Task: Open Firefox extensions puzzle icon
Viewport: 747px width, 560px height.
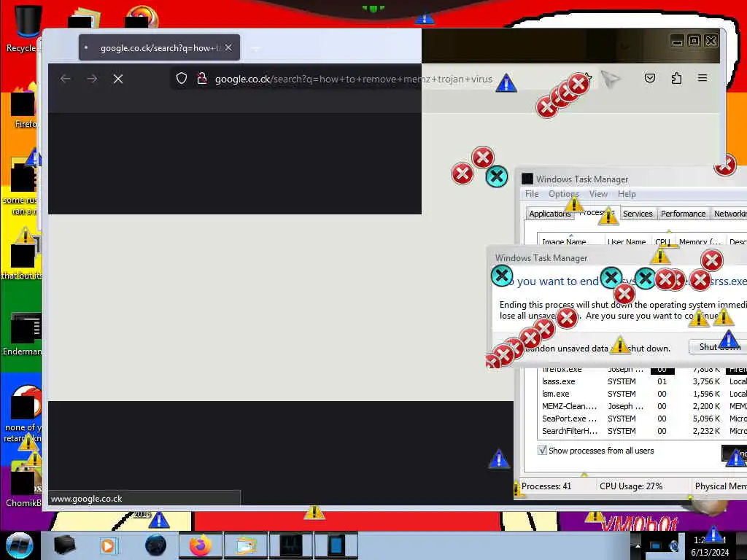Action: coord(676,78)
